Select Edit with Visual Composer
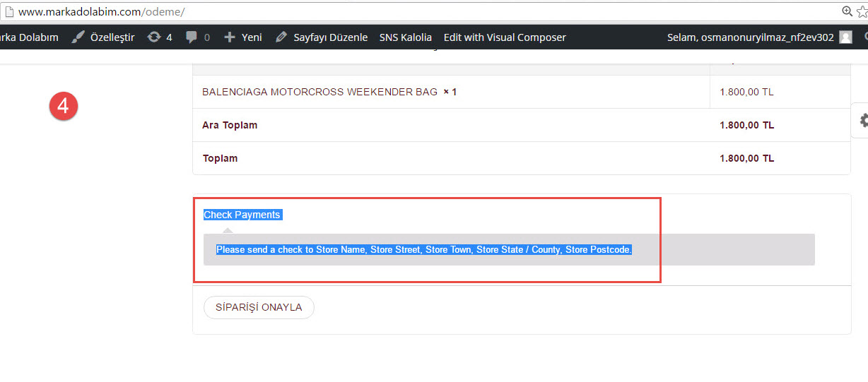Viewport: 868px width, 382px height. [x=505, y=37]
